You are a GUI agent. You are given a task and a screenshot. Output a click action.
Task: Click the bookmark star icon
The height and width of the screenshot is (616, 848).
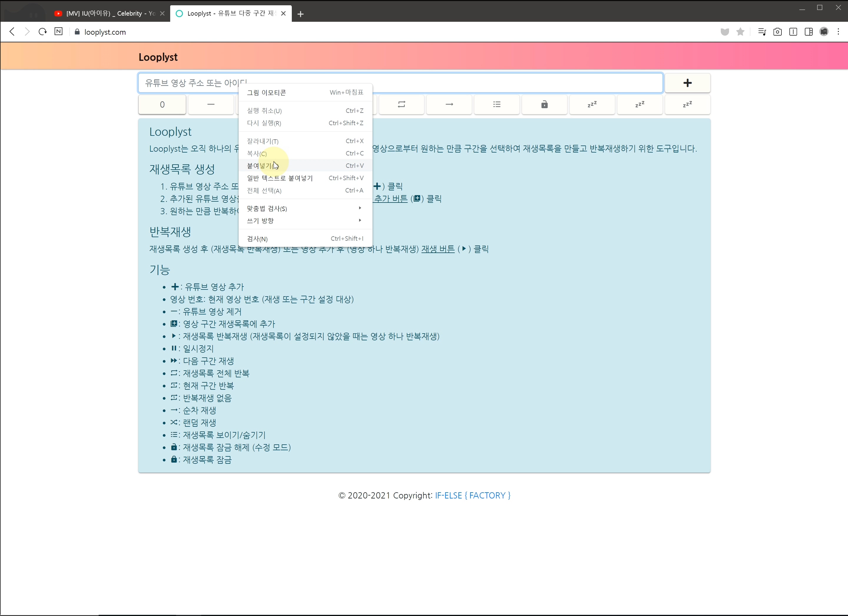[x=740, y=32]
